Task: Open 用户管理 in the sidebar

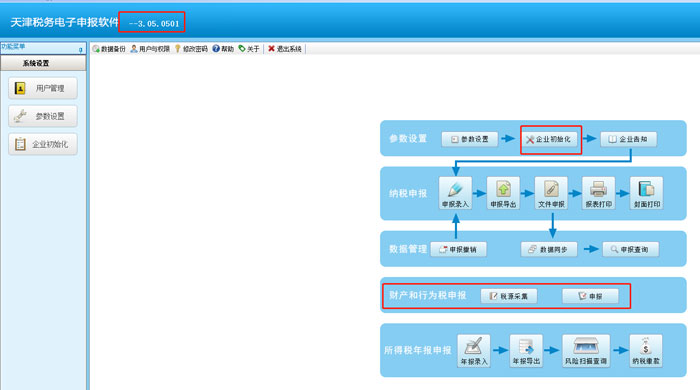Action: 43,88
